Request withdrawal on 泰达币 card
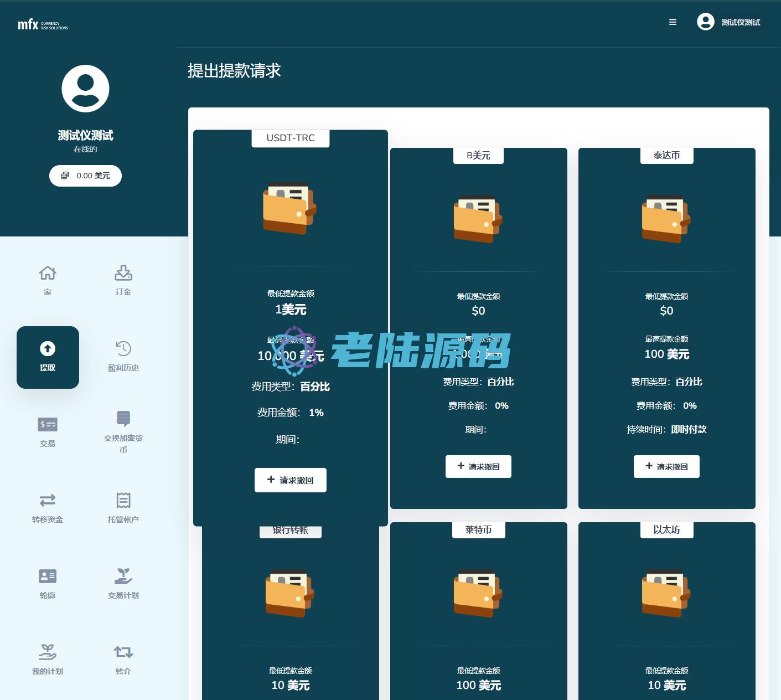Screen dimensions: 781x700 point(666,466)
